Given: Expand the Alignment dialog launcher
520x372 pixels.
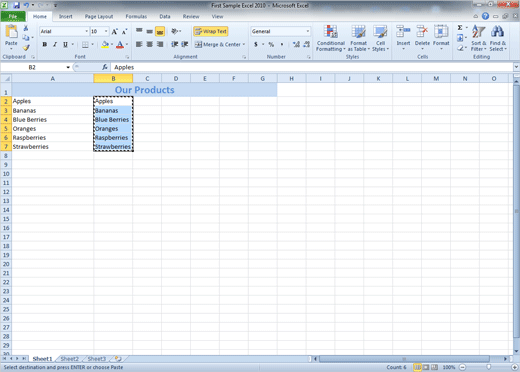Looking at the screenshot, I should click(x=244, y=57).
